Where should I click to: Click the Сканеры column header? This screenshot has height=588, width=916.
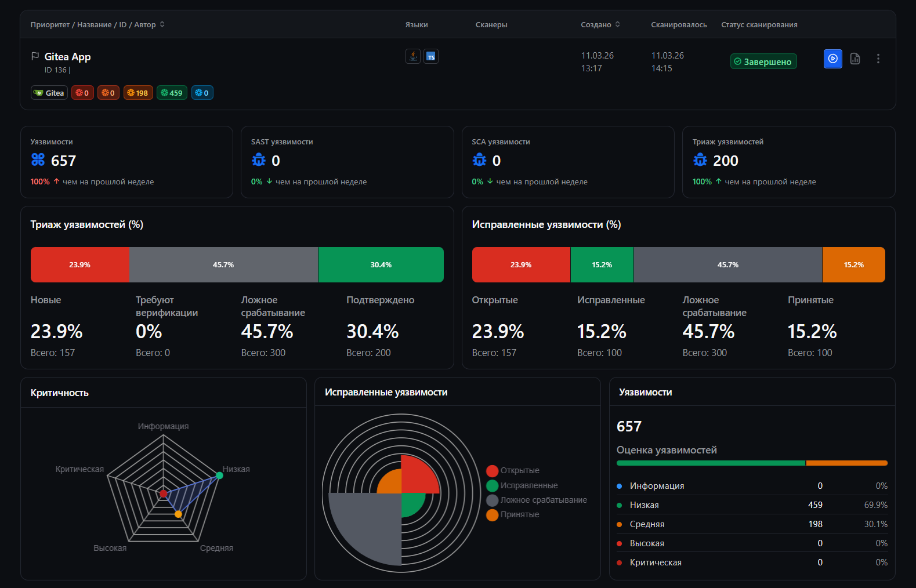pyautogui.click(x=491, y=24)
